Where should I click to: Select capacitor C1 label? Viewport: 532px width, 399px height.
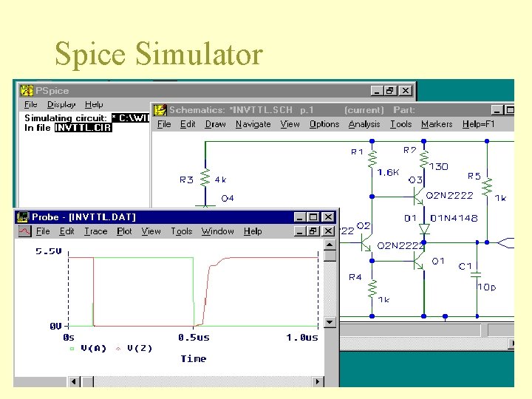[465, 266]
